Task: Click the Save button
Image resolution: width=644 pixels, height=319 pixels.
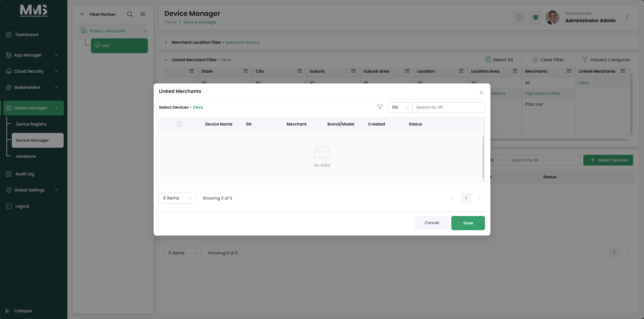Action: coord(468,223)
